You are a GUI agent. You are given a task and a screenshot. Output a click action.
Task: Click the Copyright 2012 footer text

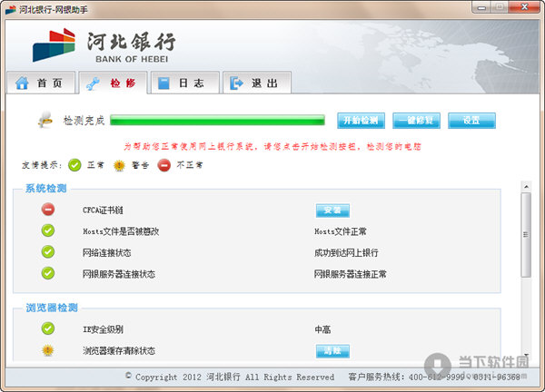(230, 377)
